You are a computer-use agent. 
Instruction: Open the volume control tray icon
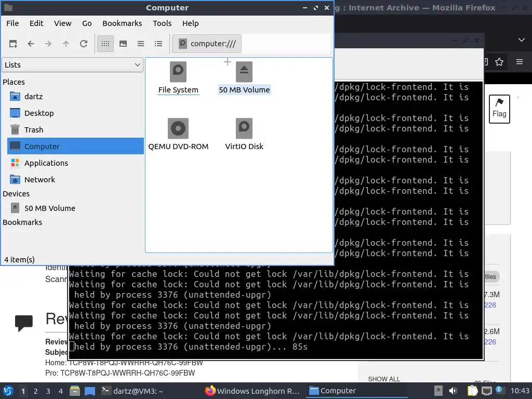click(453, 391)
